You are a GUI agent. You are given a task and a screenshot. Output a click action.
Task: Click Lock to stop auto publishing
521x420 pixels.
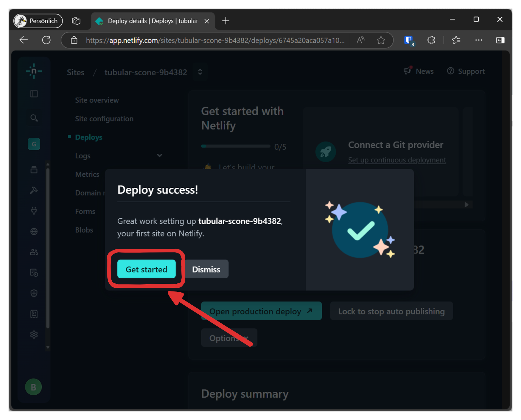coord(391,311)
